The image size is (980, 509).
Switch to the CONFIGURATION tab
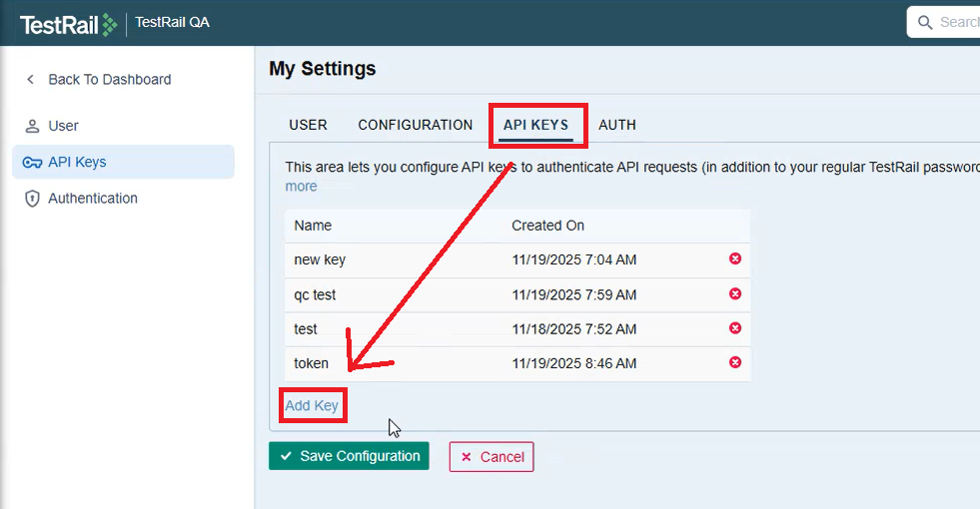[x=415, y=125]
